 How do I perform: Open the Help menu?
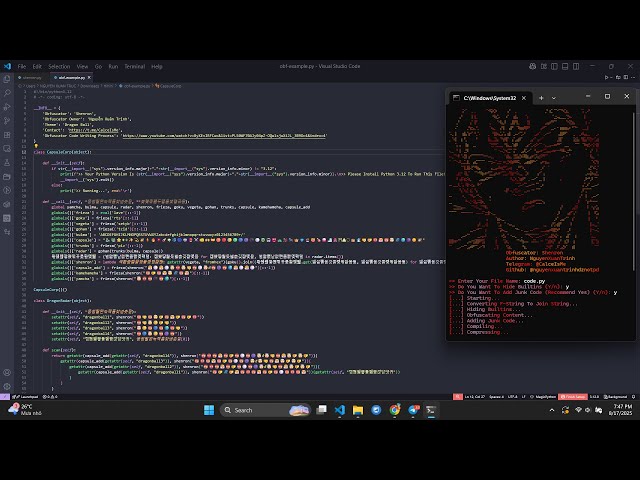[157, 66]
